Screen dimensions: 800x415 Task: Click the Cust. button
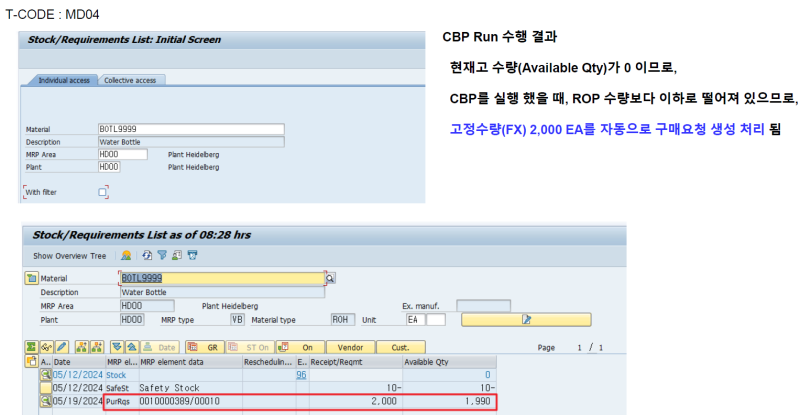point(401,347)
